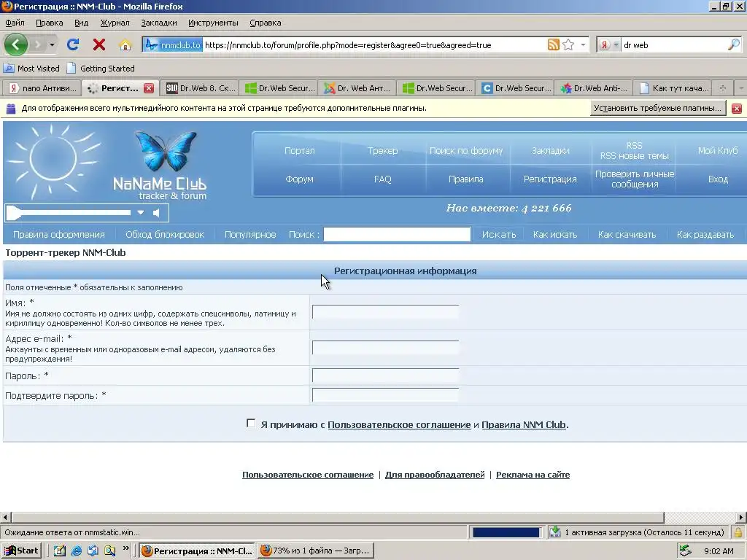Reload the page with the refresh icon
This screenshot has width=747, height=560.
pyautogui.click(x=72, y=44)
